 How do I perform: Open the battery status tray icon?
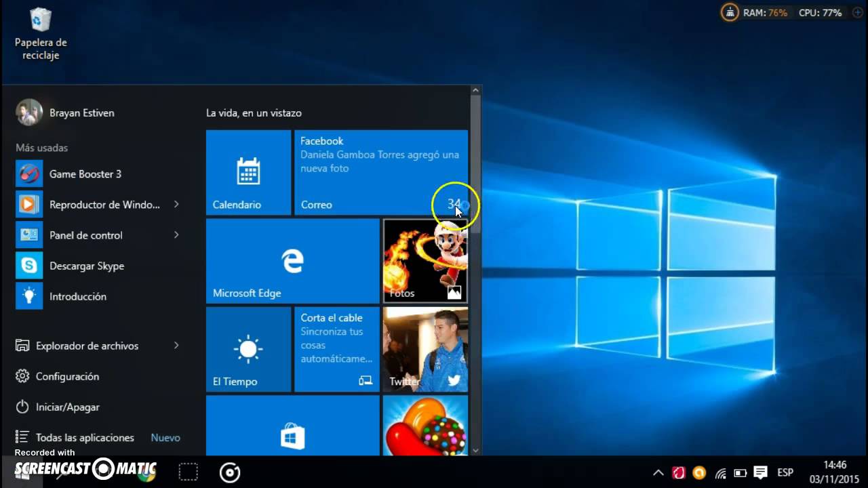(741, 472)
